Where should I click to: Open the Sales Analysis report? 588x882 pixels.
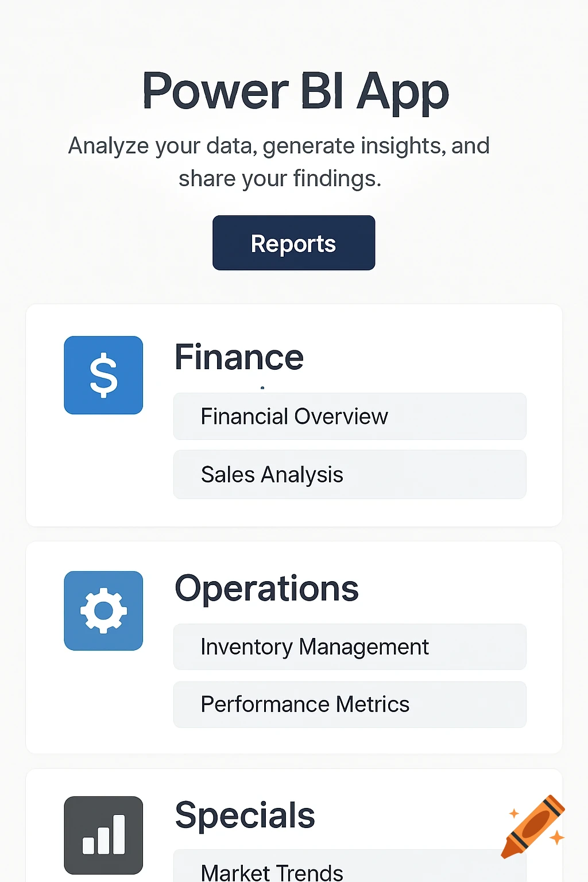(x=349, y=474)
